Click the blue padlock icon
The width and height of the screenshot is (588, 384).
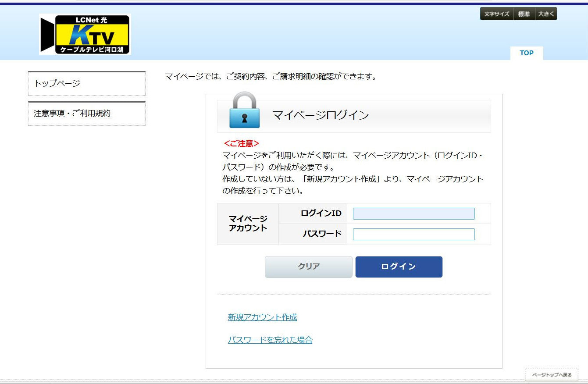tap(244, 110)
